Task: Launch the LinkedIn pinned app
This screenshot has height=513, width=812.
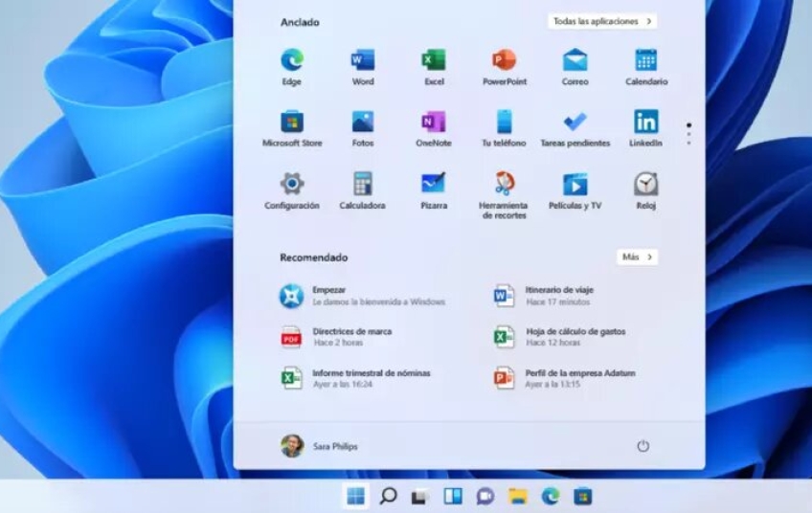Action: click(645, 123)
